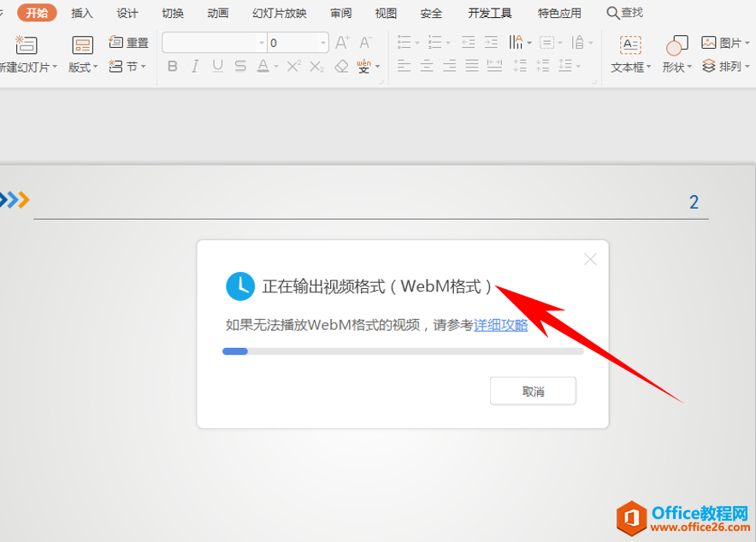Click the WebM export progress bar

[402, 351]
